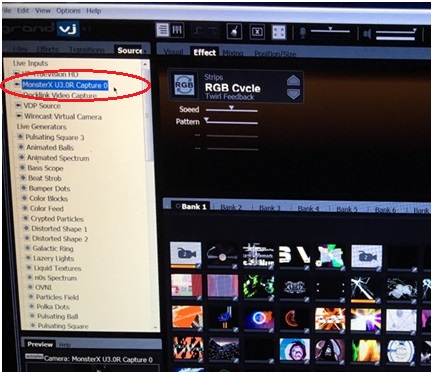Open the Options menu
Image resolution: width=433 pixels, height=374 pixels.
68,11
